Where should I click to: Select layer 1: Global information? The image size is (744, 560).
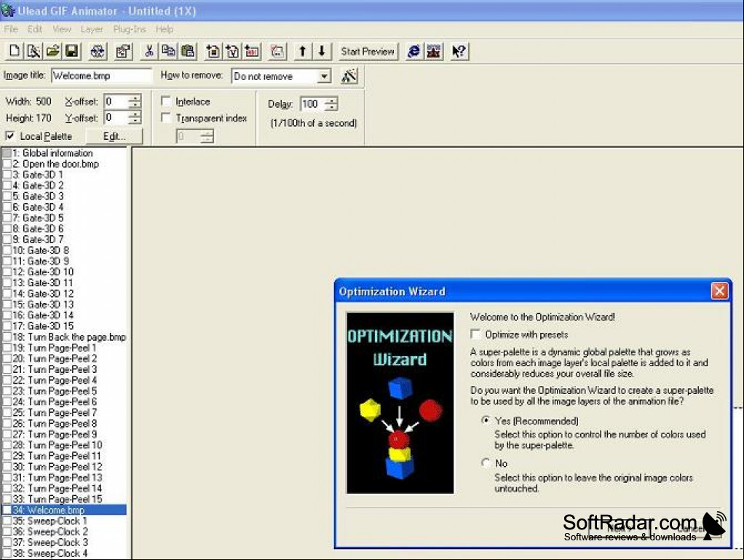(65, 153)
